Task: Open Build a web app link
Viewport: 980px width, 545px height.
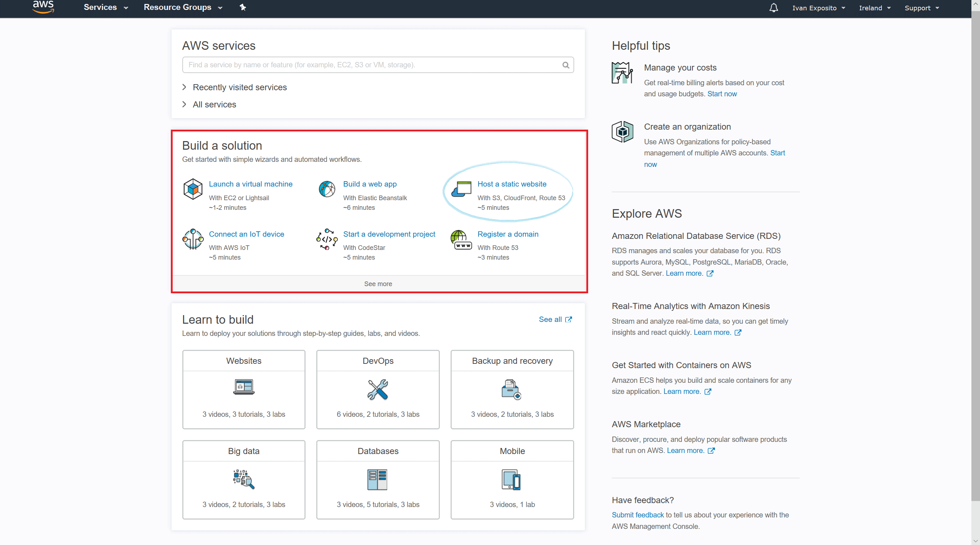Action: pyautogui.click(x=370, y=184)
